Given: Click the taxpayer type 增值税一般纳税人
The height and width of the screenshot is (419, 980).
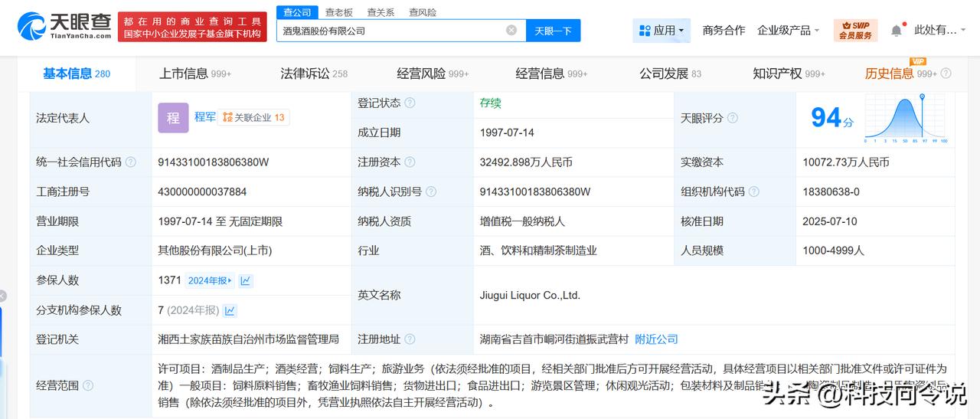Looking at the screenshot, I should pyautogui.click(x=522, y=221).
